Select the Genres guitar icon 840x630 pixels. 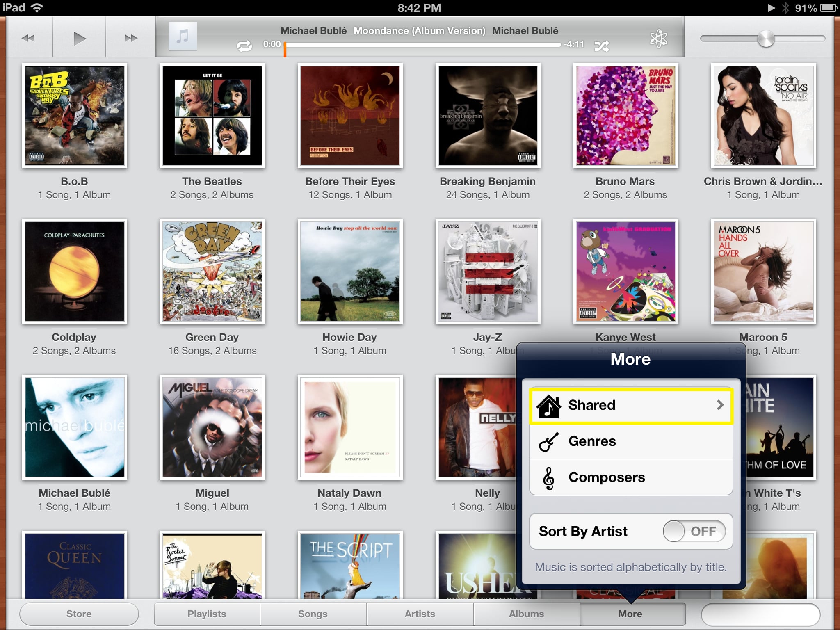point(549,441)
